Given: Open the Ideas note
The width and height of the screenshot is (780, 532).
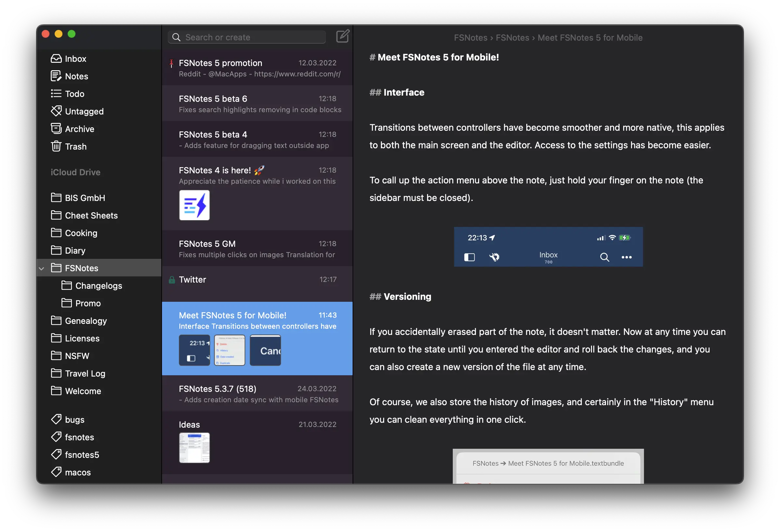Looking at the screenshot, I should tap(257, 443).
